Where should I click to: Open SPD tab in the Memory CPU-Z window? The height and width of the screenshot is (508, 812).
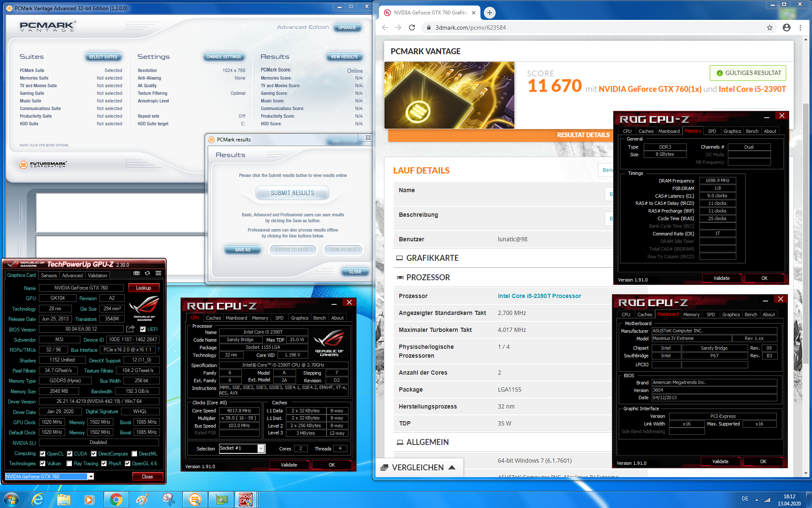coord(712,131)
